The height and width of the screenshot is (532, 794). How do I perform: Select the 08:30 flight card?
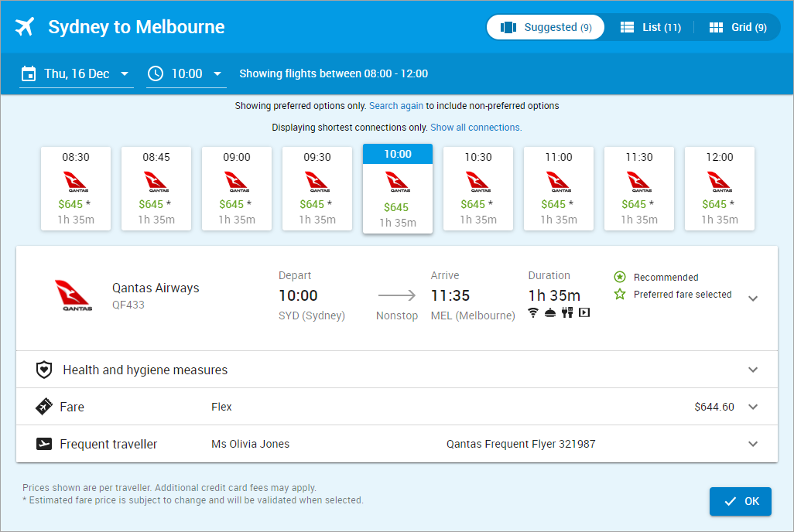[76, 189]
